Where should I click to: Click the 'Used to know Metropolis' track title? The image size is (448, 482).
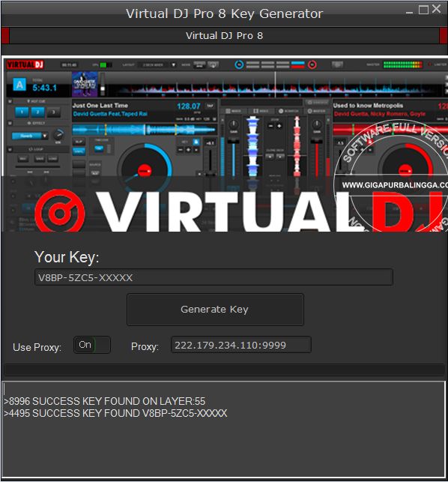pyautogui.click(x=368, y=106)
